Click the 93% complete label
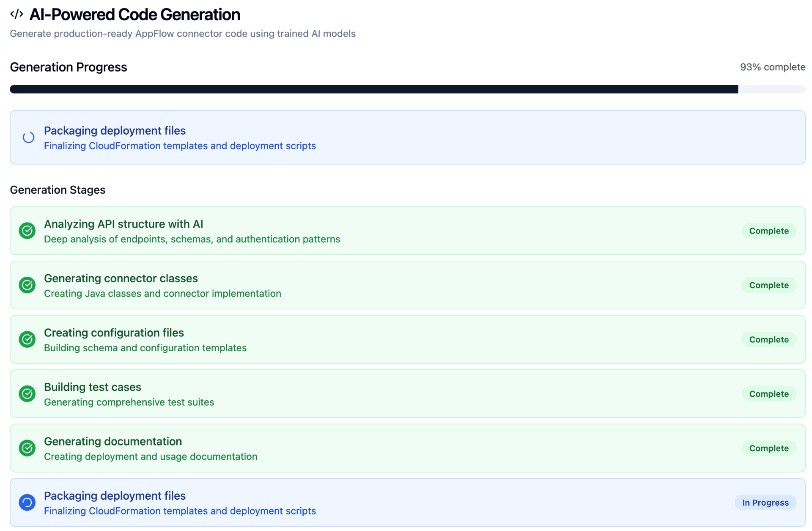The image size is (812, 531). [773, 67]
